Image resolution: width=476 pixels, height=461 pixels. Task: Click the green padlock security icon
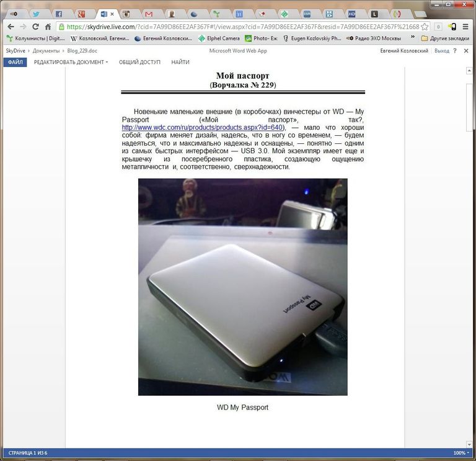[x=61, y=27]
